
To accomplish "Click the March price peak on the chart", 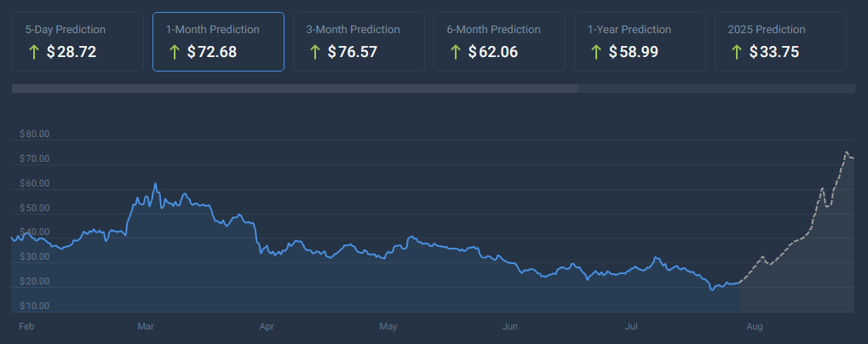I will tap(155, 184).
